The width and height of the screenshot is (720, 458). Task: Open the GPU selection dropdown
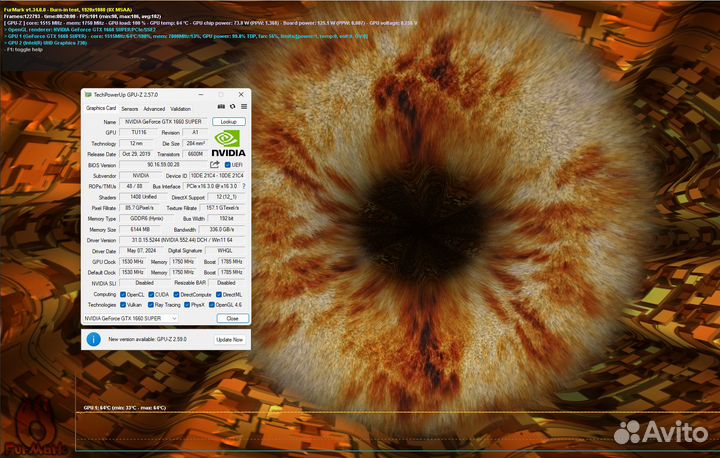[x=131, y=318]
